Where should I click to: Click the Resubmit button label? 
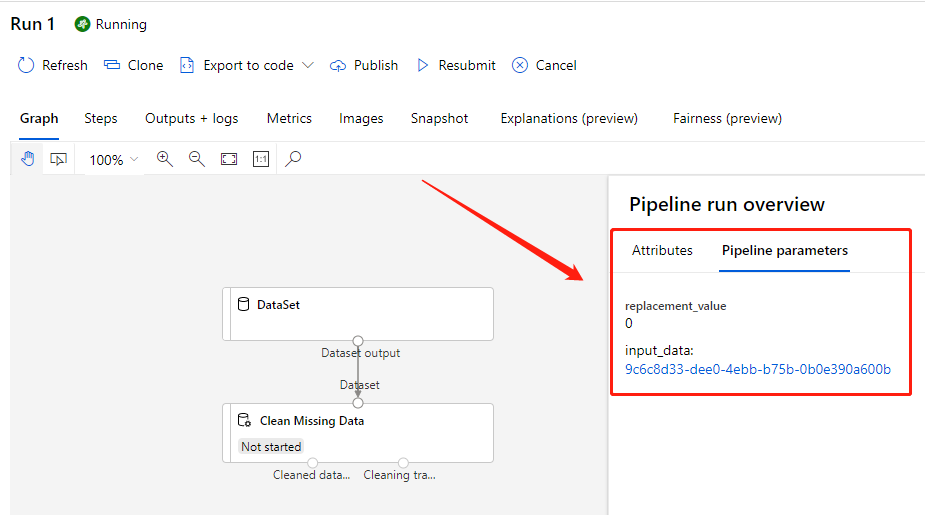click(467, 65)
